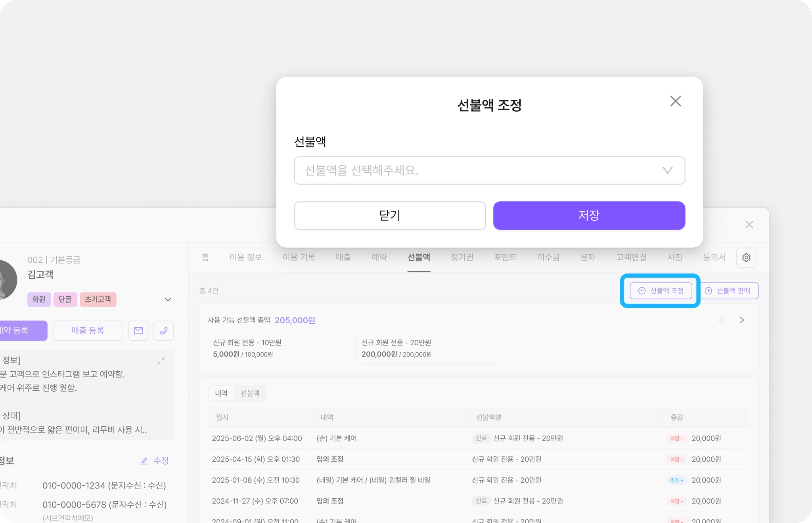Image resolution: width=812 pixels, height=523 pixels.
Task: Open the 선불액 선택 dropdown
Action: (489, 170)
